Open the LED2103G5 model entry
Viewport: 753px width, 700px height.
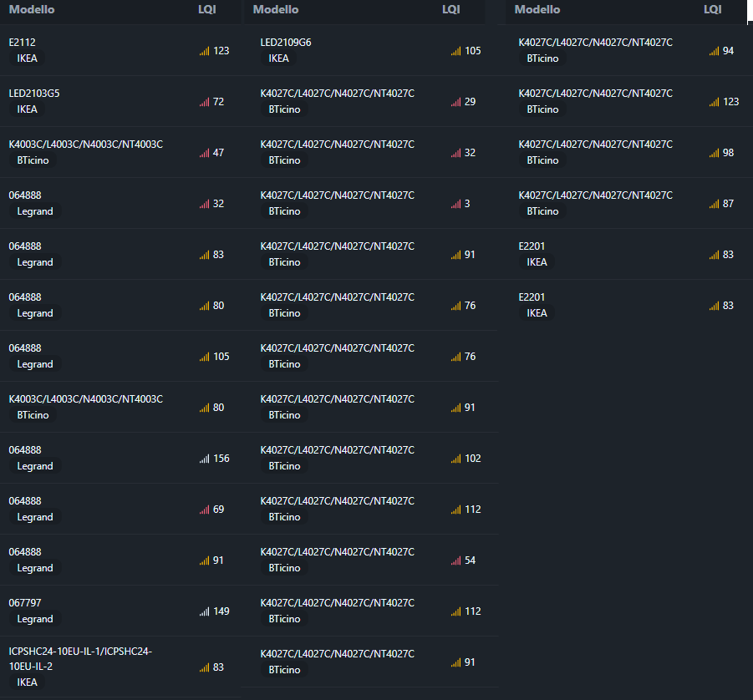pyautogui.click(x=34, y=94)
